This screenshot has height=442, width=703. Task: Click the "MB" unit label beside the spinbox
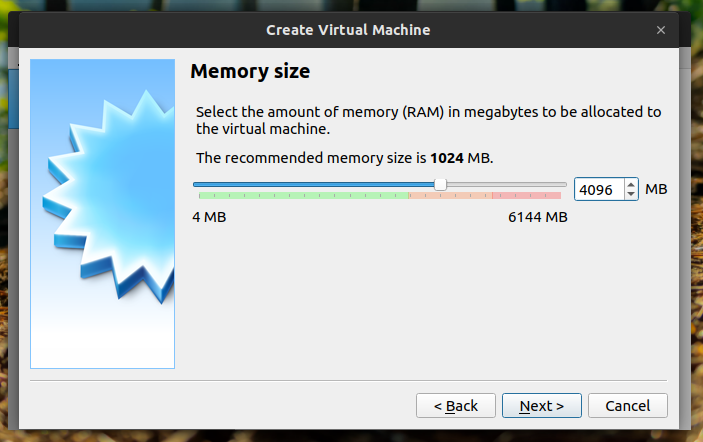pyautogui.click(x=656, y=189)
